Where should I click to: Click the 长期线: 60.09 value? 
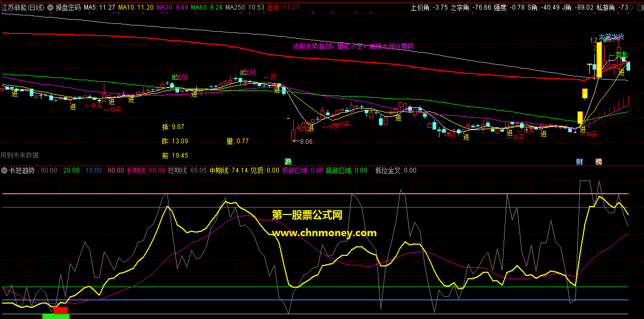[146, 170]
